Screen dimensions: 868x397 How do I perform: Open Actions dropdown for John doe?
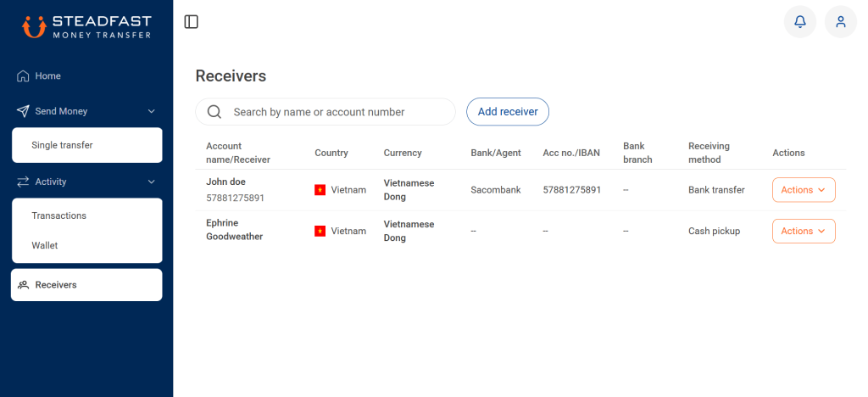pyautogui.click(x=804, y=190)
